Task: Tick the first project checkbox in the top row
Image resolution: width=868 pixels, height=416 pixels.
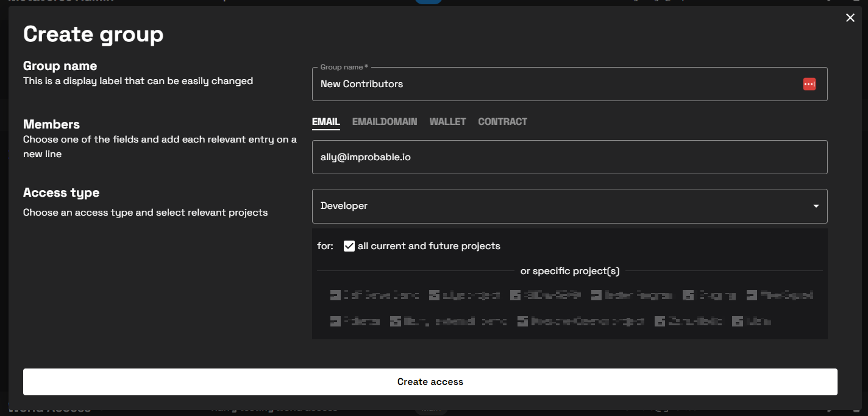Action: (x=335, y=295)
